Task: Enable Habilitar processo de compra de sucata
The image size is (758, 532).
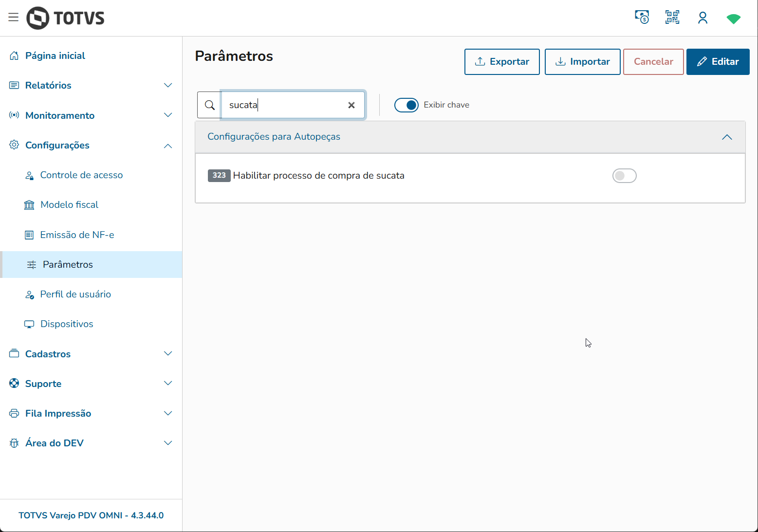Action: 624,176
